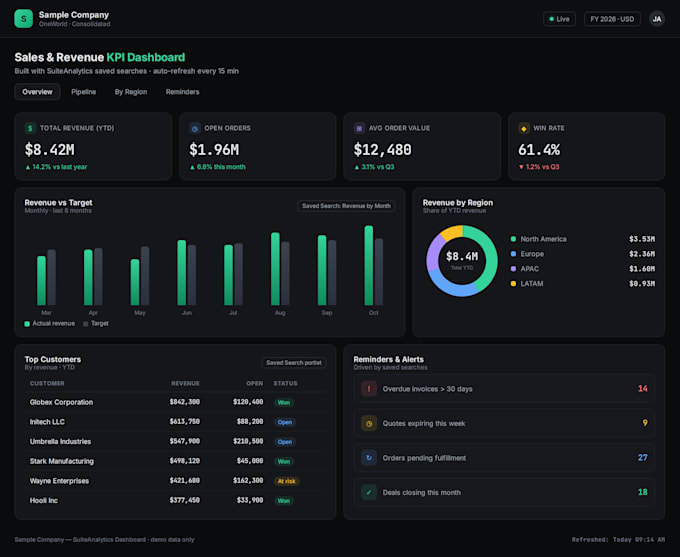
Task: Open the By Region tab
Action: tap(131, 92)
